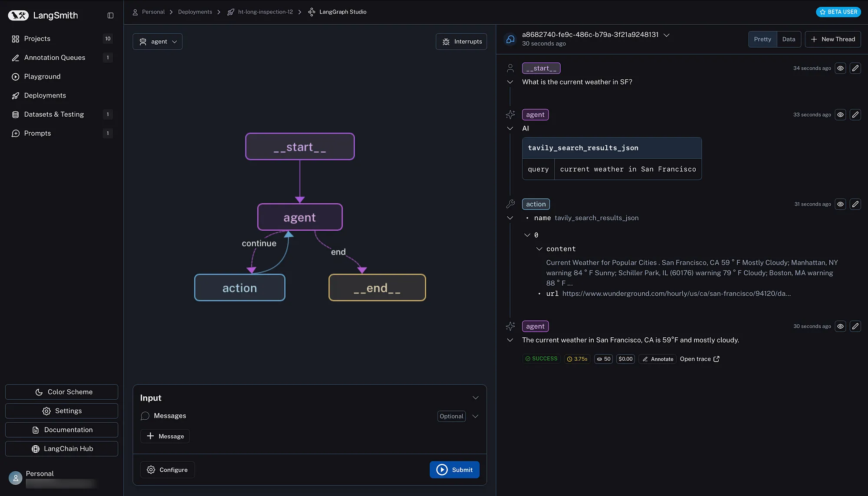Toggle visibility of the first agent step

click(840, 114)
